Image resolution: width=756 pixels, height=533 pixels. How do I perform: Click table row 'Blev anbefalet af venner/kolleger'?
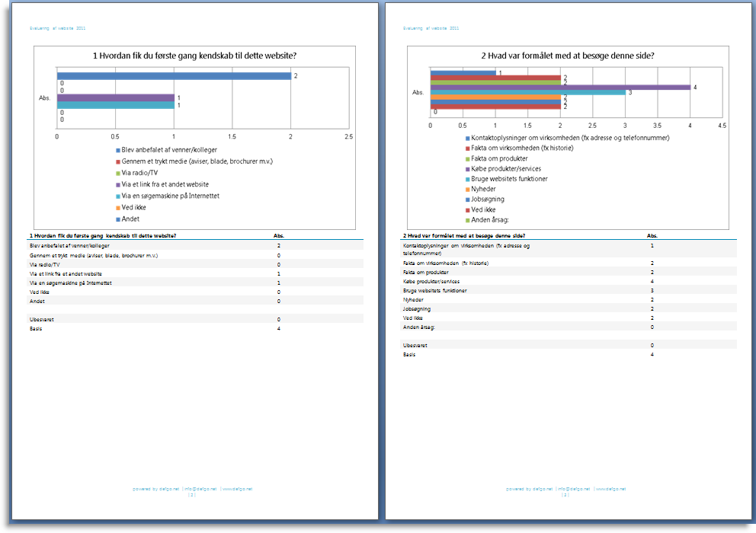point(195,246)
